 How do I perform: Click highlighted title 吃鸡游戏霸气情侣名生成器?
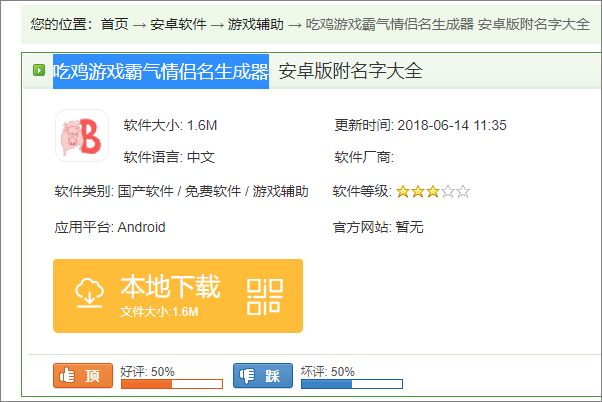click(161, 71)
